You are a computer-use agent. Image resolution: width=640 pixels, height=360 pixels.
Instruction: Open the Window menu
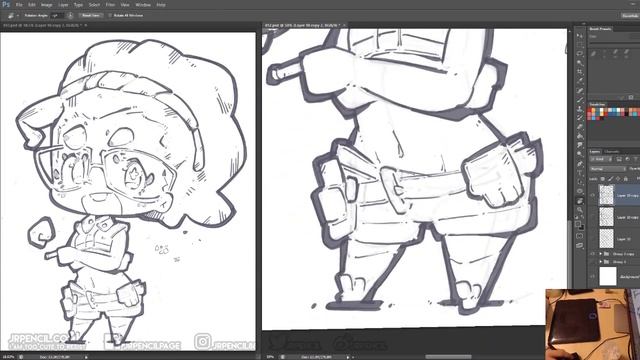tap(143, 5)
